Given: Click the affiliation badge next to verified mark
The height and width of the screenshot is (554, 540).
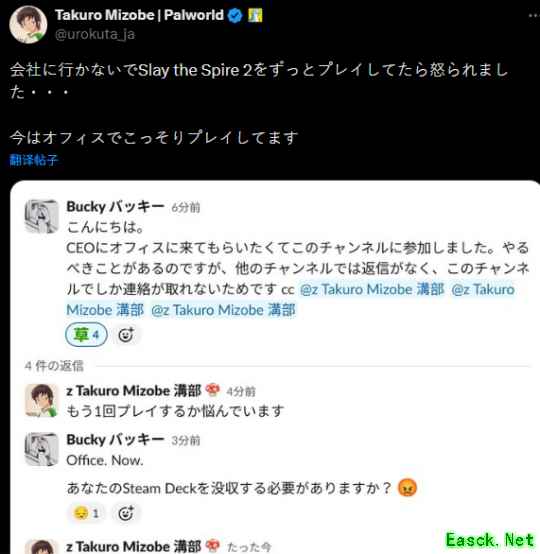Looking at the screenshot, I should [255, 15].
